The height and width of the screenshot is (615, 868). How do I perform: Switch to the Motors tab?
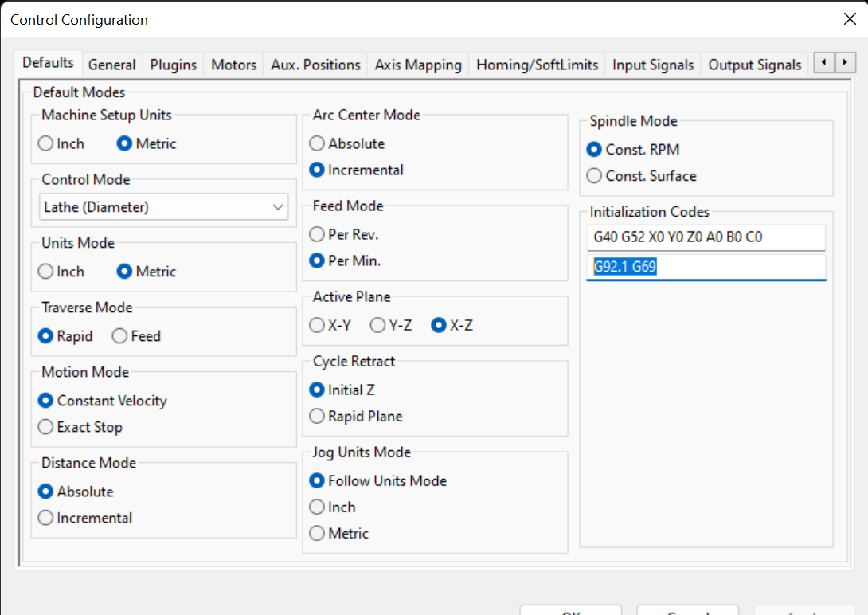(233, 65)
